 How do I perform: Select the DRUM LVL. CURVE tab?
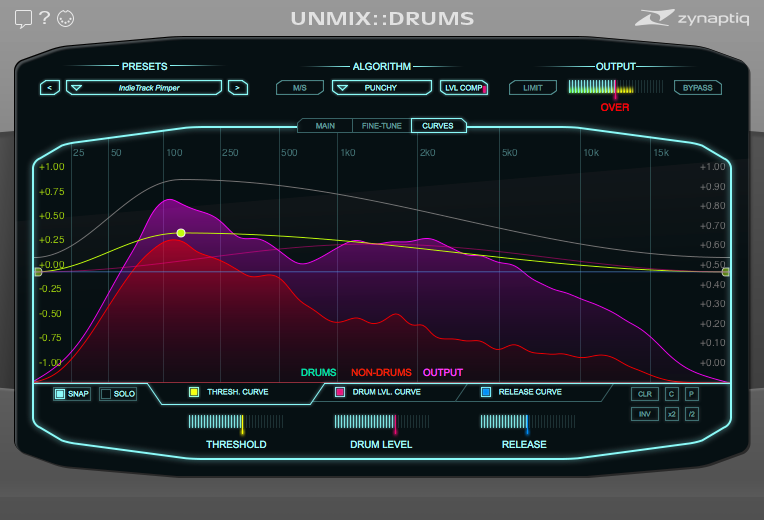tap(386, 392)
